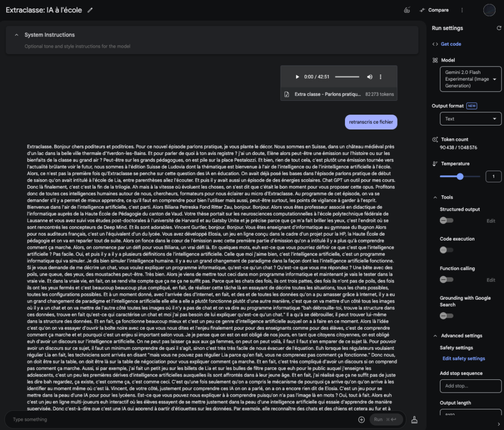Toggle Structured output switch
Image resolution: width=504 pixels, height=430 pixels.
pyautogui.click(x=446, y=220)
